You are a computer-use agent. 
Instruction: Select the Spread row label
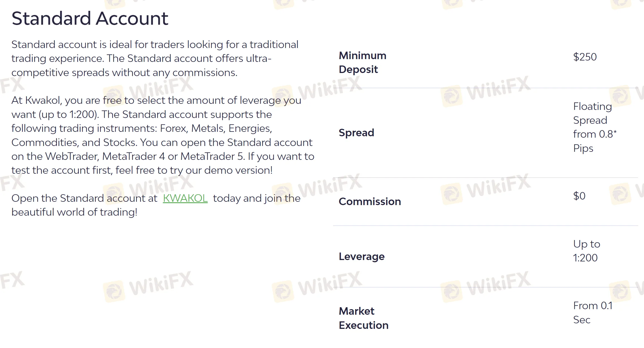click(356, 133)
